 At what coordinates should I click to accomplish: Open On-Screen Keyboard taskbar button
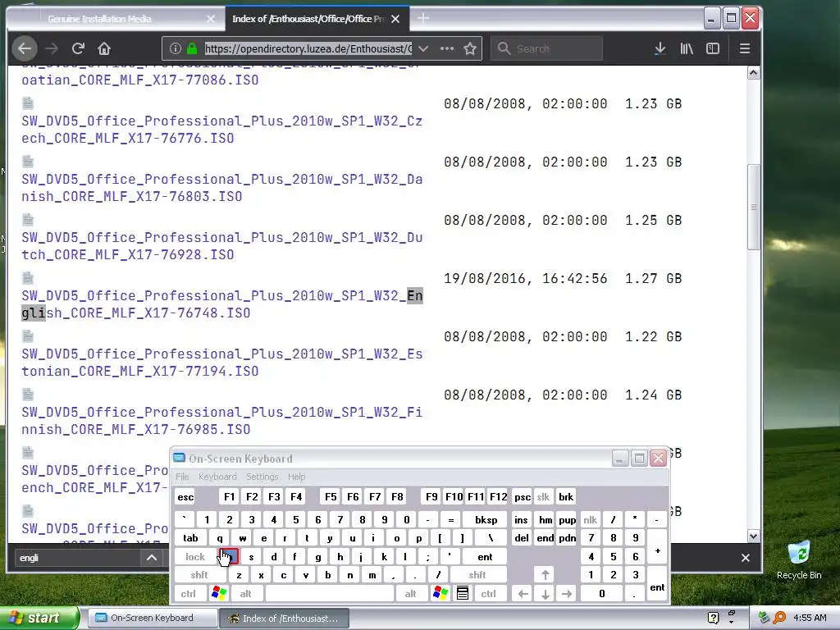click(152, 618)
